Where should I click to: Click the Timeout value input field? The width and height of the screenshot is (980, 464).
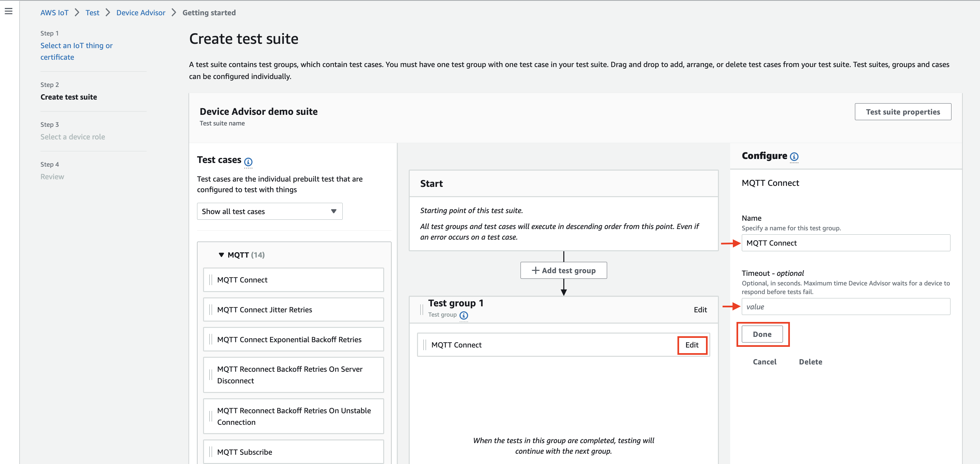pyautogui.click(x=845, y=307)
